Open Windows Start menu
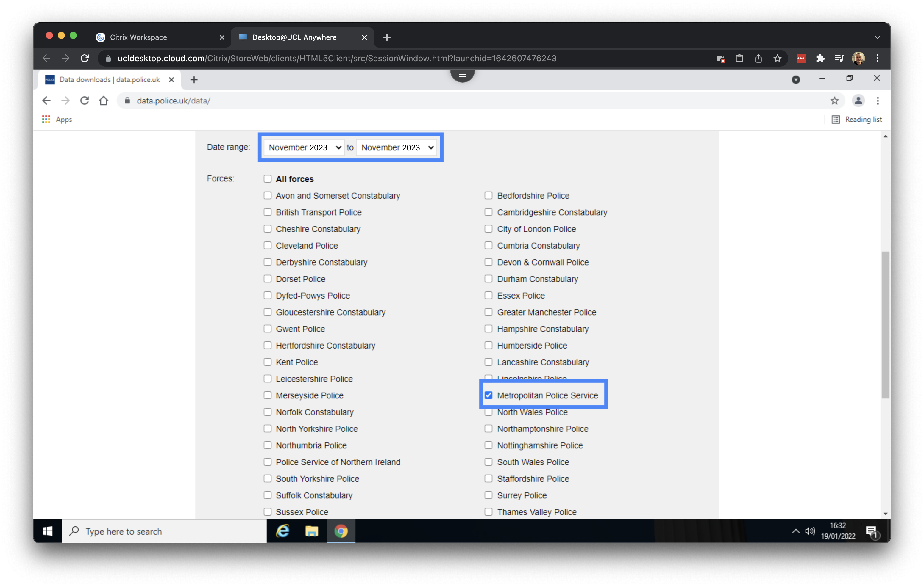The image size is (924, 587). click(x=48, y=531)
